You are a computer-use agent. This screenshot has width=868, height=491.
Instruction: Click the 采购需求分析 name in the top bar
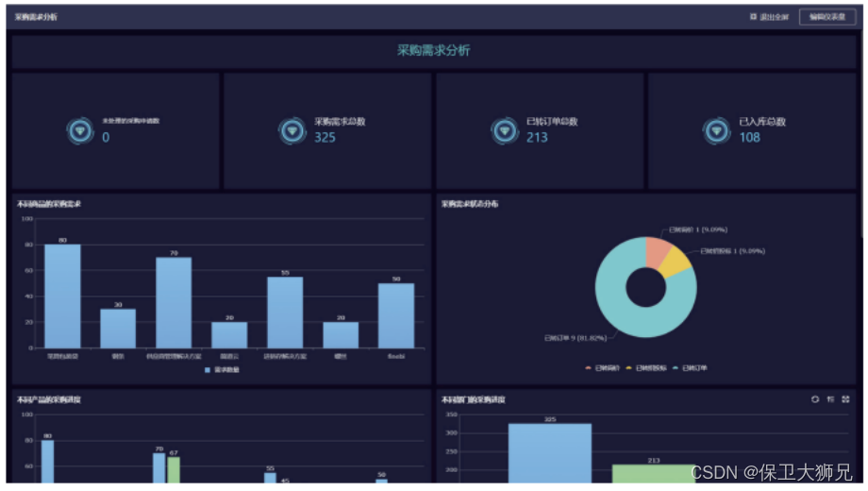pyautogui.click(x=36, y=17)
